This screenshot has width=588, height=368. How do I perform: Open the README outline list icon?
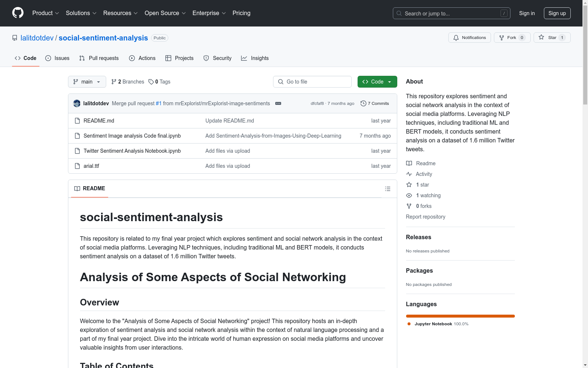[x=388, y=189]
